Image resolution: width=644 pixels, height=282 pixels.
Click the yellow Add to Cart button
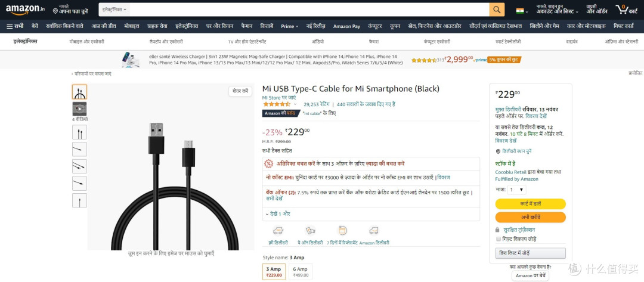[x=530, y=204]
